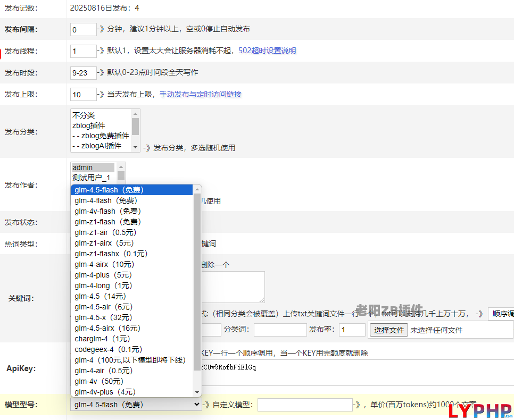Screen dimensions: 514x420
Task: Click the 发布作者 list's scroll-up arrow
Action: (121, 167)
